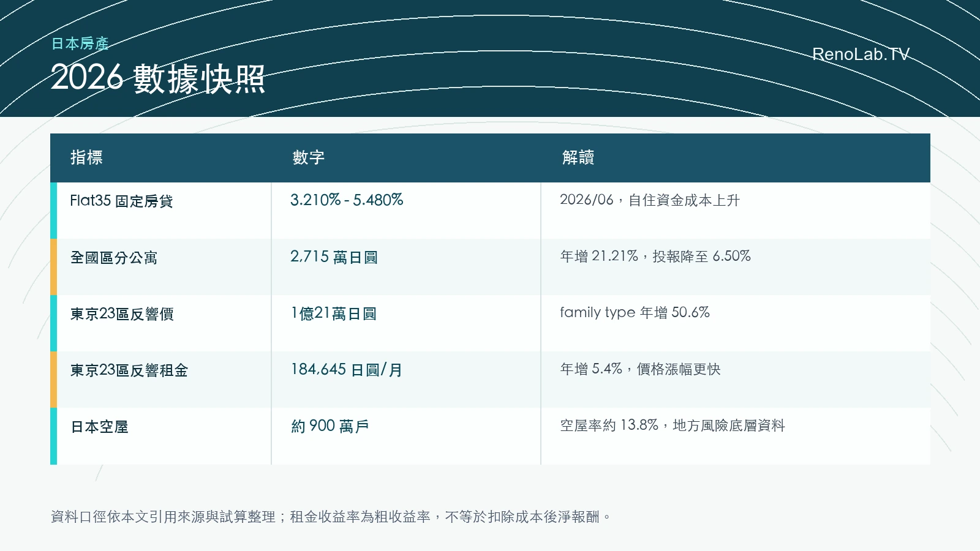Image resolution: width=980 pixels, height=551 pixels.
Task: Click the 日本房產 subtitle label
Action: tap(80, 43)
